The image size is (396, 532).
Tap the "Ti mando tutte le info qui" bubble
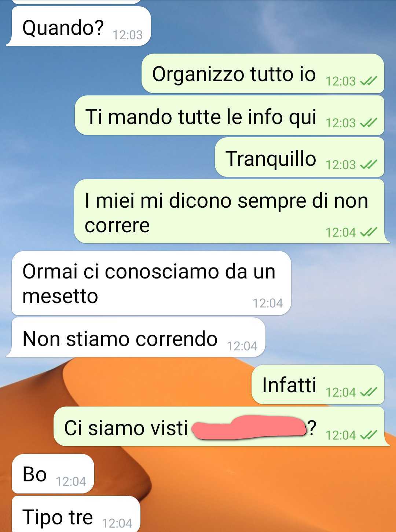coord(230,116)
